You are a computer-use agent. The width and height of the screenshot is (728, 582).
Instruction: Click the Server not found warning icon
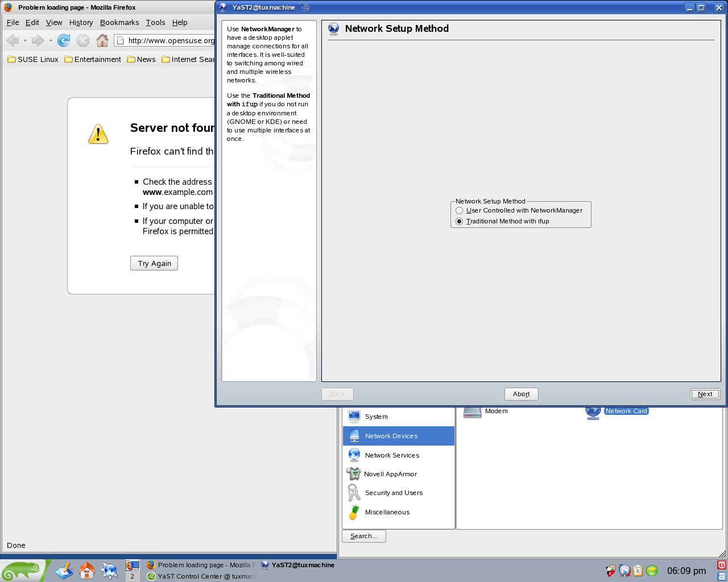point(98,134)
